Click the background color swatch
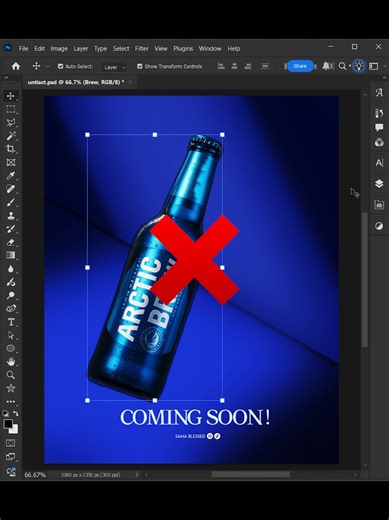 tap(15, 430)
